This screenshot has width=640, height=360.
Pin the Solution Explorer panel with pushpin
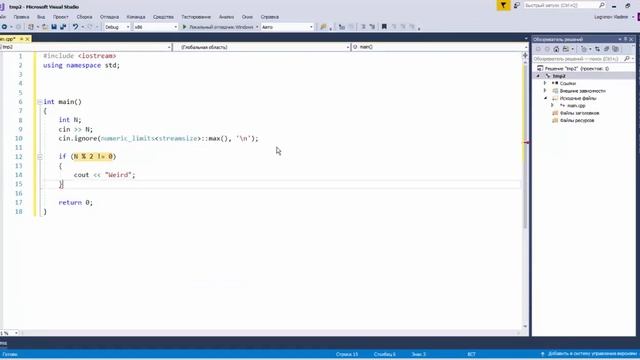pyautogui.click(x=625, y=39)
